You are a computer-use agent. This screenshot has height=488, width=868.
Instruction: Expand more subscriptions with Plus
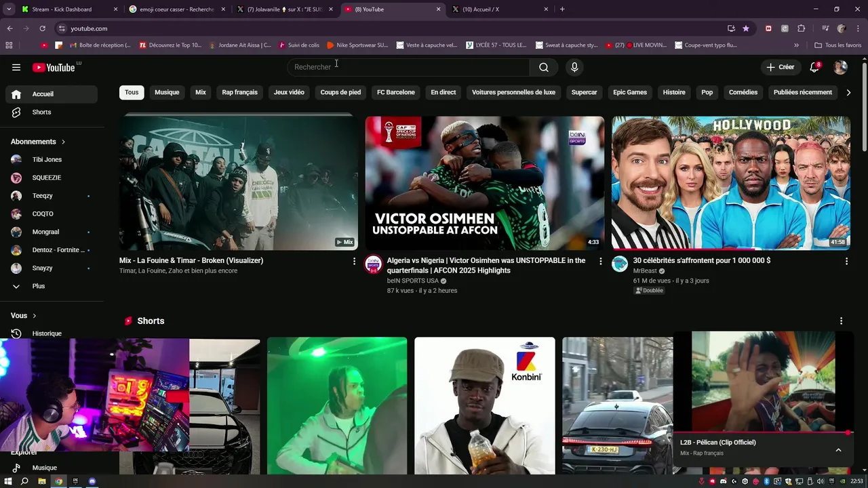tap(52, 286)
